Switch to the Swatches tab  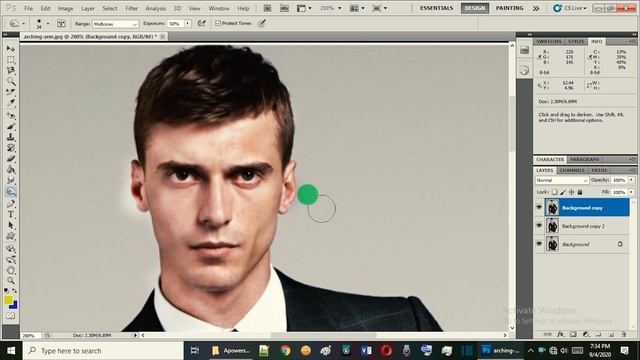(549, 42)
